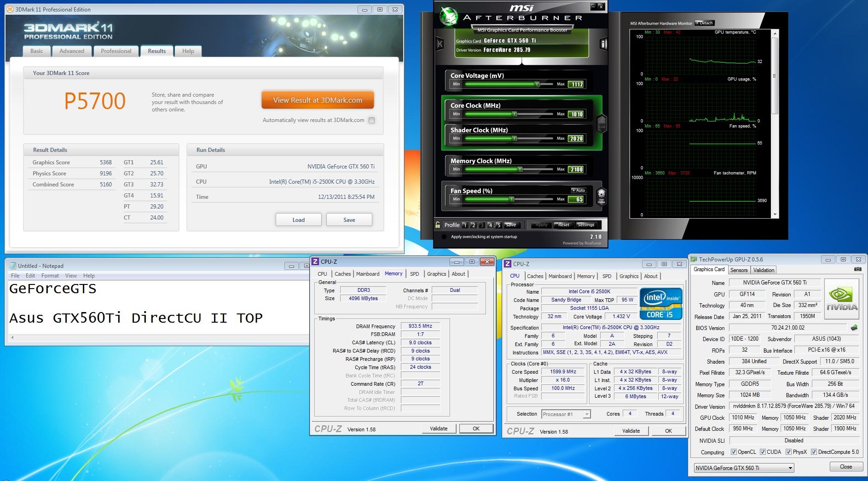This screenshot has width=868, height=481.
Task: Open the Format menu in Notepad
Action: click(x=50, y=276)
